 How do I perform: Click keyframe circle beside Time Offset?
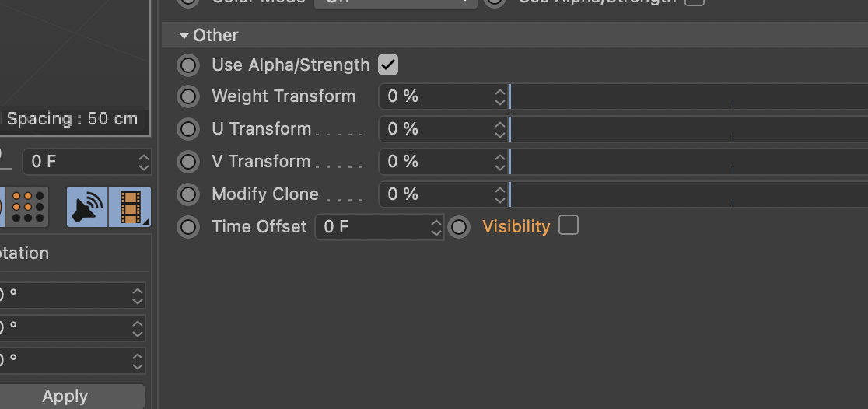coord(188,227)
